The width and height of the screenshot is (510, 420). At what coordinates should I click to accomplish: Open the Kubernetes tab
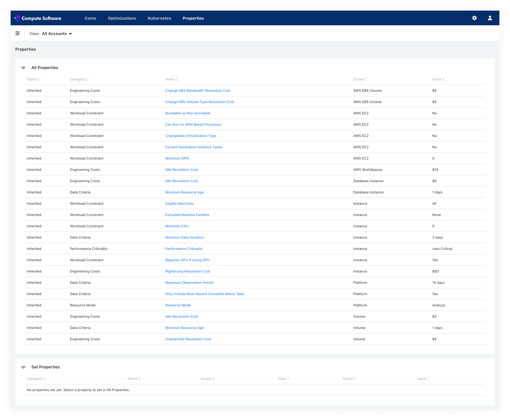(x=159, y=18)
